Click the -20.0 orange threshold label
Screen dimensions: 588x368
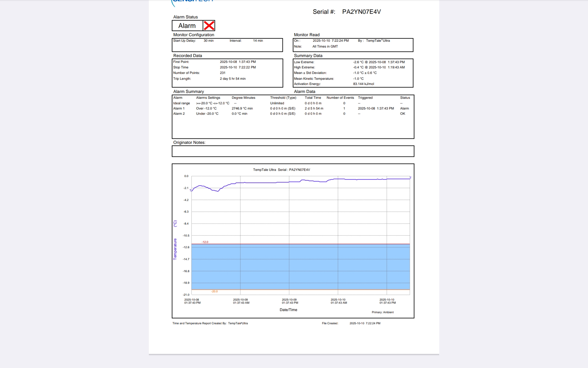214,291
